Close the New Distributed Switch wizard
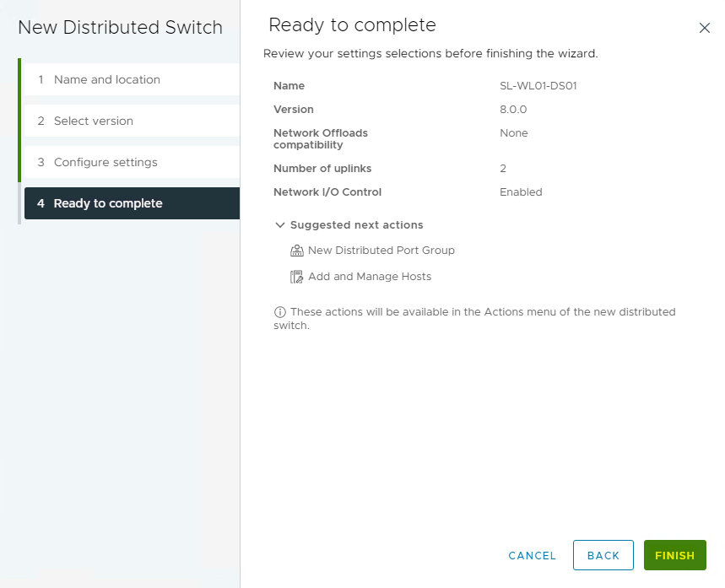This screenshot has width=725, height=588. click(705, 28)
